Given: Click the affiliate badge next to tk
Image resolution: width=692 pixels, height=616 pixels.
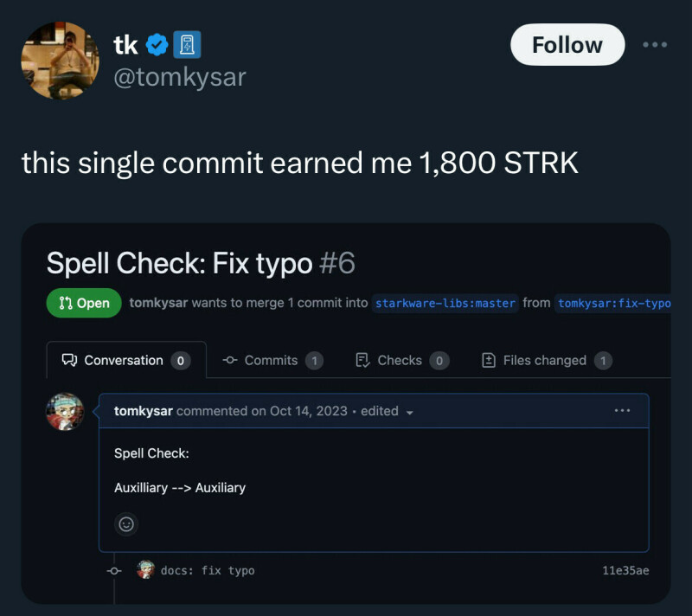Looking at the screenshot, I should (x=187, y=45).
